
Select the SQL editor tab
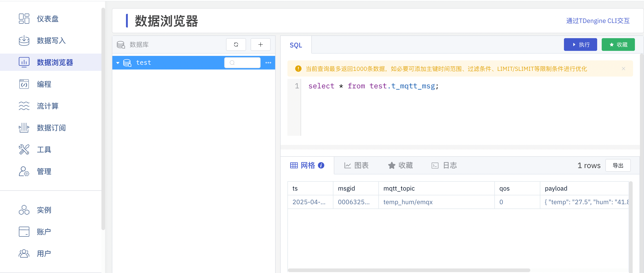pyautogui.click(x=296, y=45)
